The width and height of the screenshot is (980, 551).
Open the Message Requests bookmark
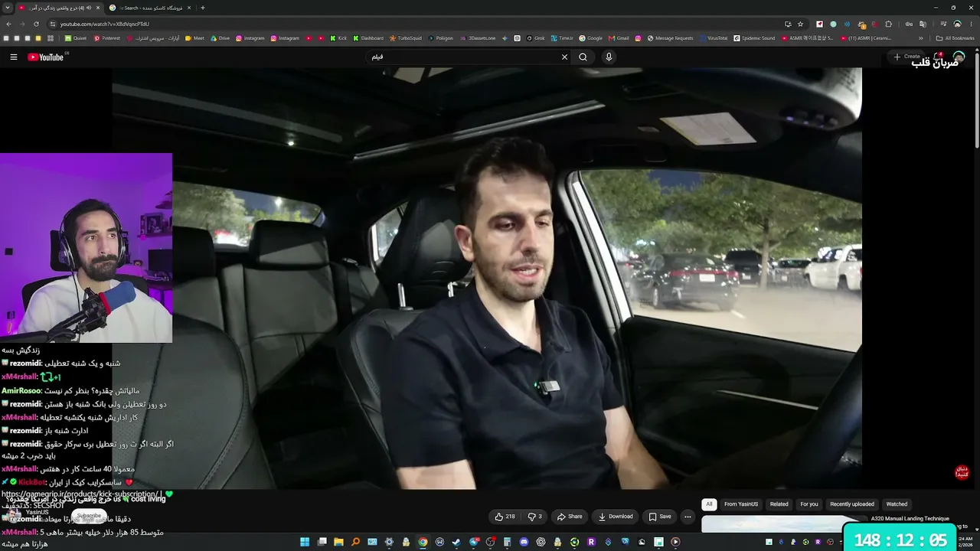point(670,38)
